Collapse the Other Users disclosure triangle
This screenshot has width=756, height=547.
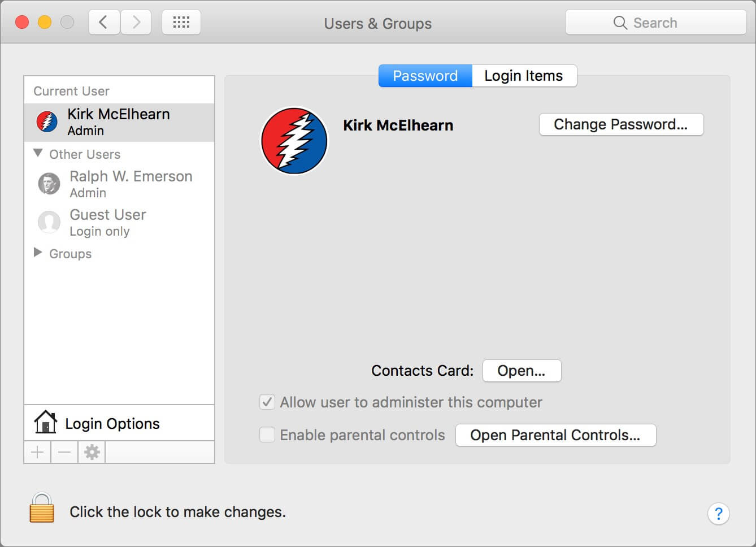[x=38, y=153]
